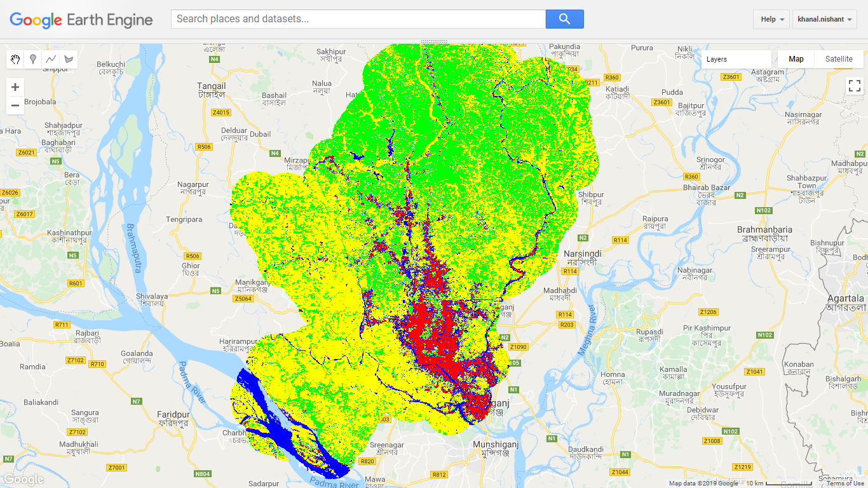Zoom in with the plus button
The width and height of the screenshot is (868, 488).
[x=15, y=87]
